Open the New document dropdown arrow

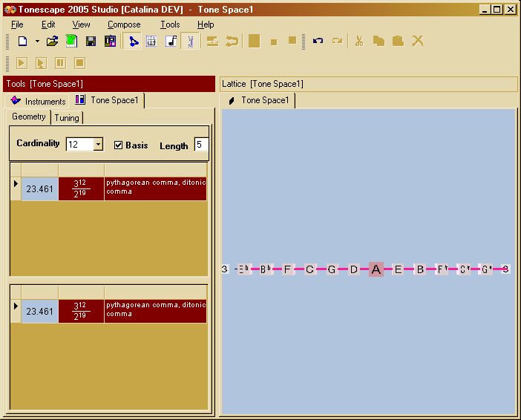click(37, 42)
